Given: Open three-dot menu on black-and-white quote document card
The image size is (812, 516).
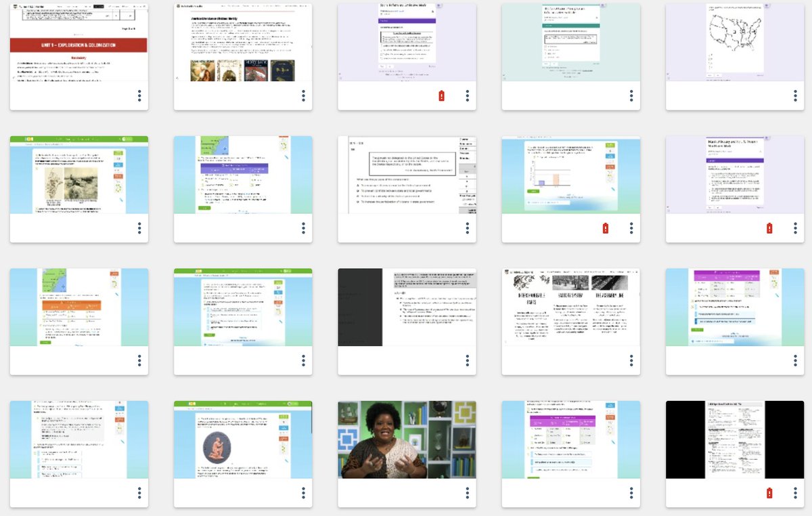Looking at the screenshot, I should coord(468,228).
